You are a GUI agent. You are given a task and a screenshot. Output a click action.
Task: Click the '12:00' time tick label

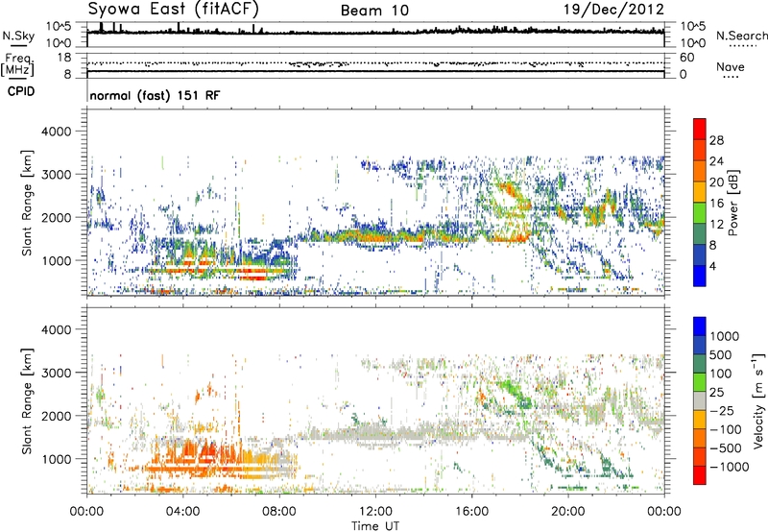375,512
